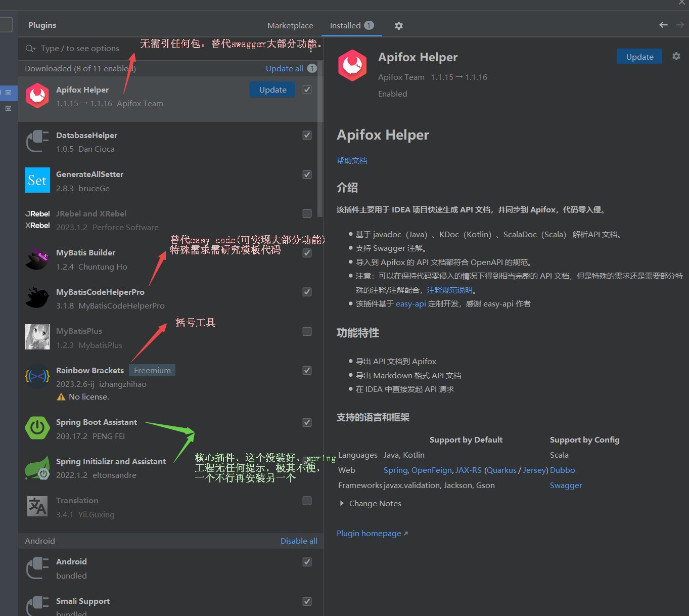Click the forward navigation arrow
The height and width of the screenshot is (616, 689).
tap(680, 25)
